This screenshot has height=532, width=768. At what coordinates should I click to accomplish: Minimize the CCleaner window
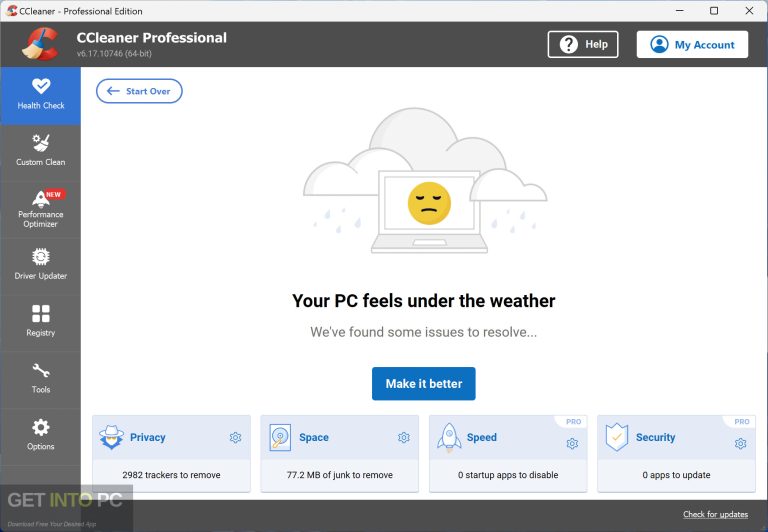[679, 10]
